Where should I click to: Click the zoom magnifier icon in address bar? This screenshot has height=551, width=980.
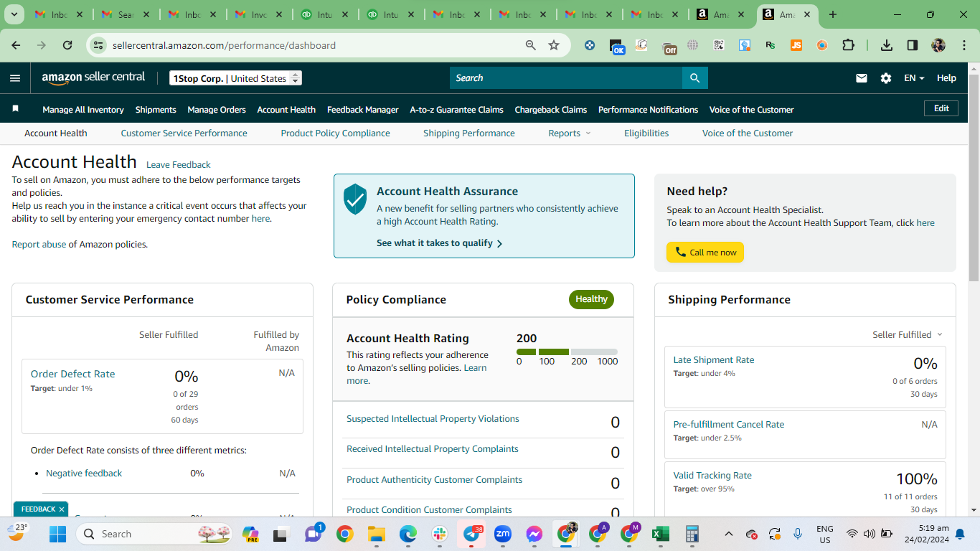coord(531,45)
